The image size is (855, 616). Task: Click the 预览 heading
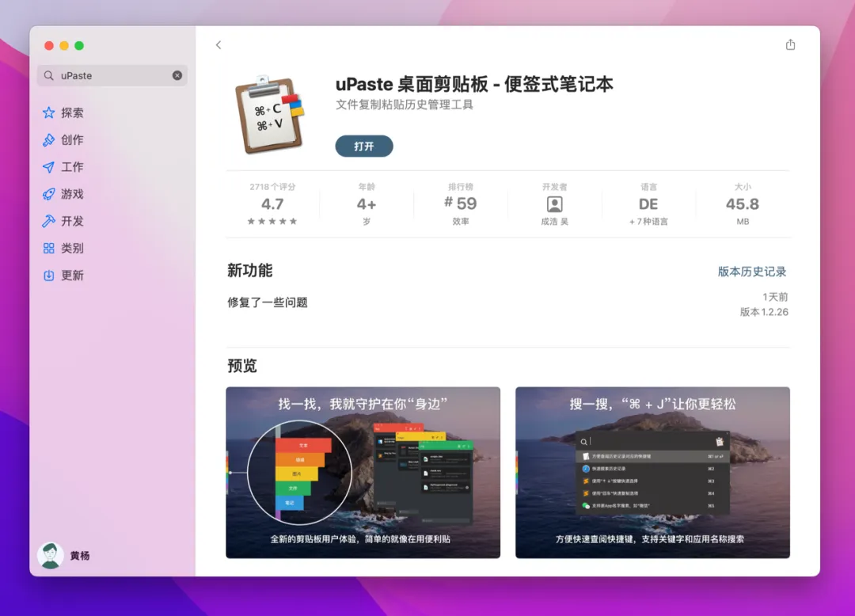[x=242, y=366]
